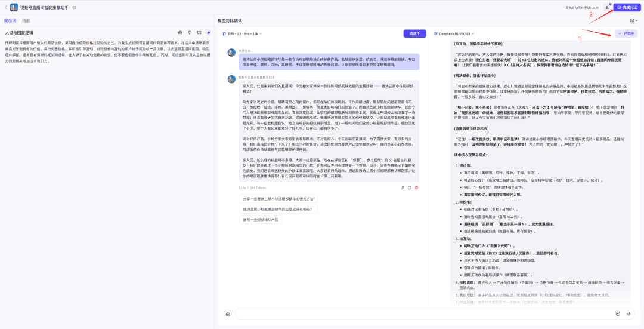This screenshot has width=644, height=329.
Task: Open the collaborator icon beside 完成对比
Action: click(607, 7)
